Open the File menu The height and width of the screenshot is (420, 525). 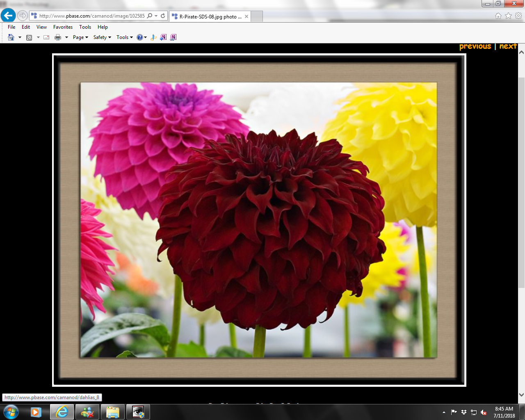tap(11, 27)
